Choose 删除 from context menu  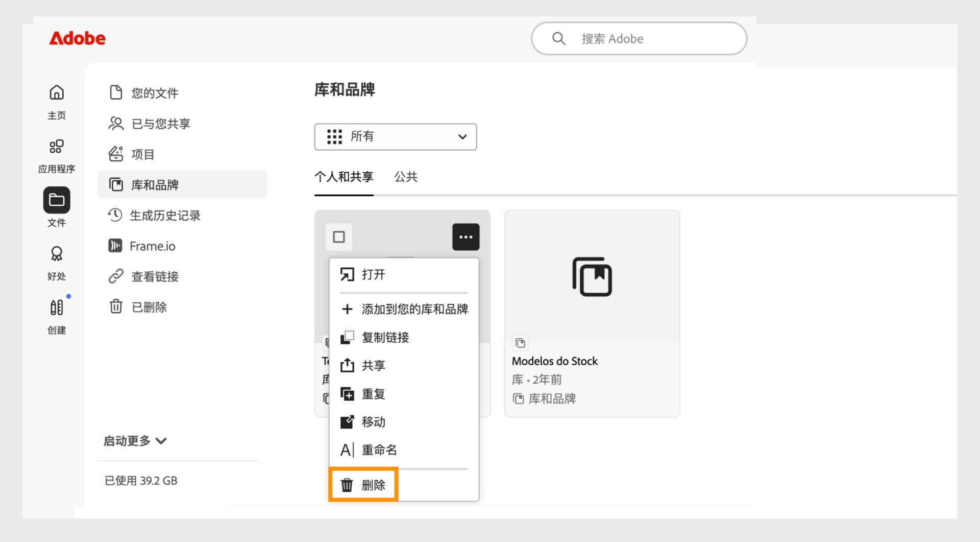(x=404, y=485)
